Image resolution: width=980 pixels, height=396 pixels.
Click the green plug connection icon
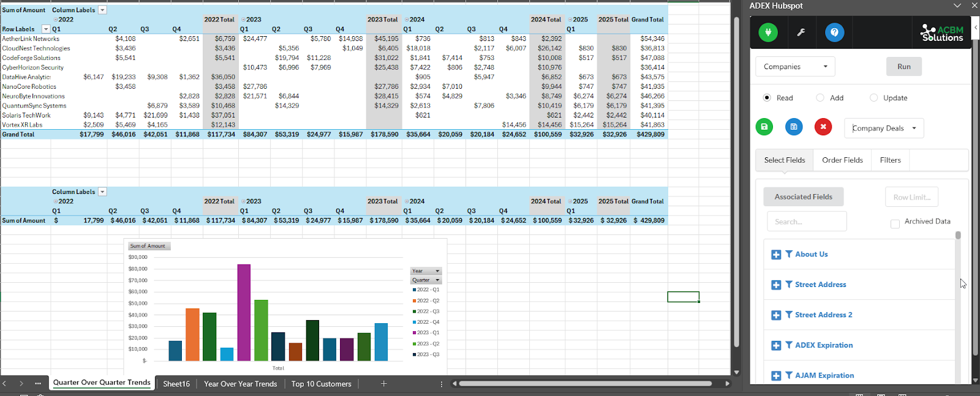tap(768, 32)
